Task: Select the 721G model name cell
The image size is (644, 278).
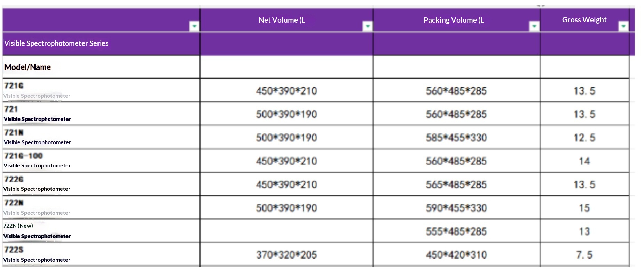Action: click(101, 90)
